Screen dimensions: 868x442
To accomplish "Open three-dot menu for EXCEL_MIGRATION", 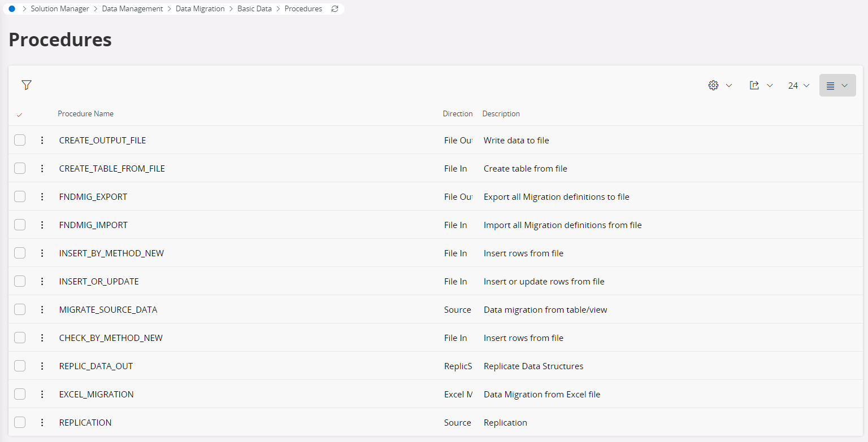I will coord(42,394).
